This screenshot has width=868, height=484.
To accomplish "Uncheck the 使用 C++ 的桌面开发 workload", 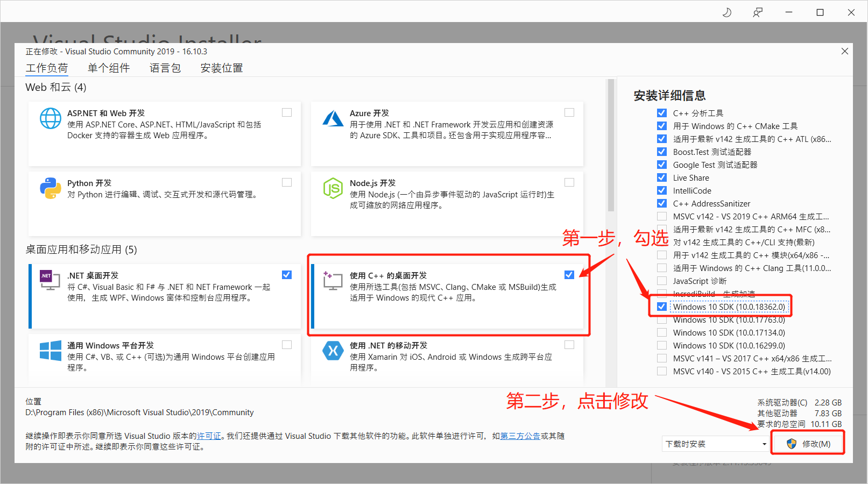I will point(569,274).
